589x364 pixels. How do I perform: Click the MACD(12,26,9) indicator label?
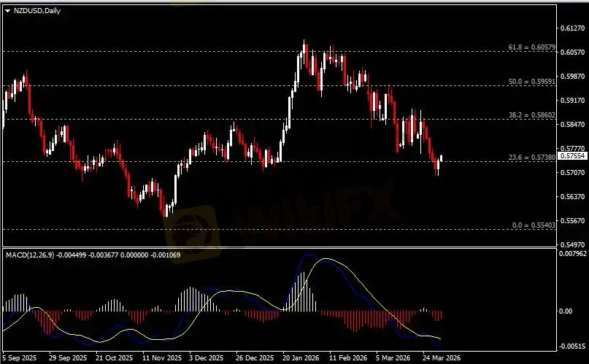(x=31, y=255)
